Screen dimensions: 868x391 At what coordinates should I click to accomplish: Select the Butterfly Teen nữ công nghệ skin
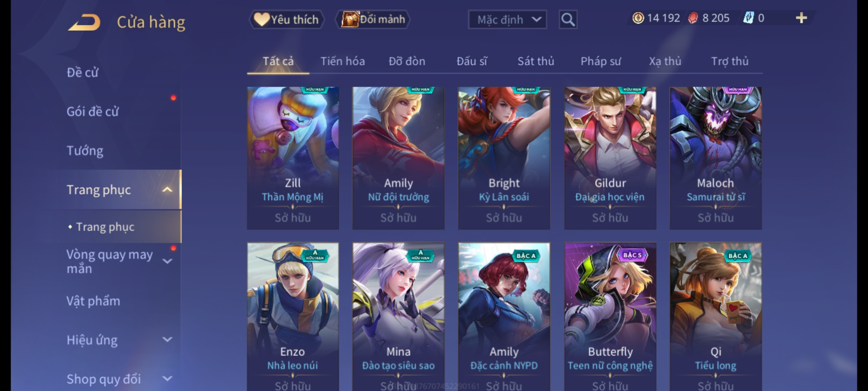point(610,317)
